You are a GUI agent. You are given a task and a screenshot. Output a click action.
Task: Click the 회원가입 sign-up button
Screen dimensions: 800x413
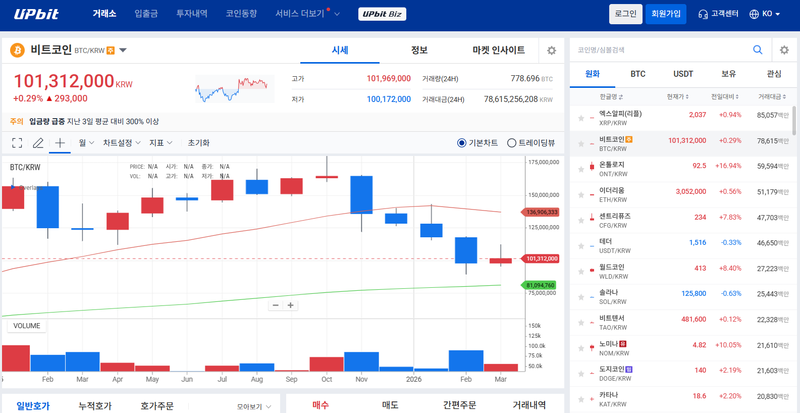(666, 14)
